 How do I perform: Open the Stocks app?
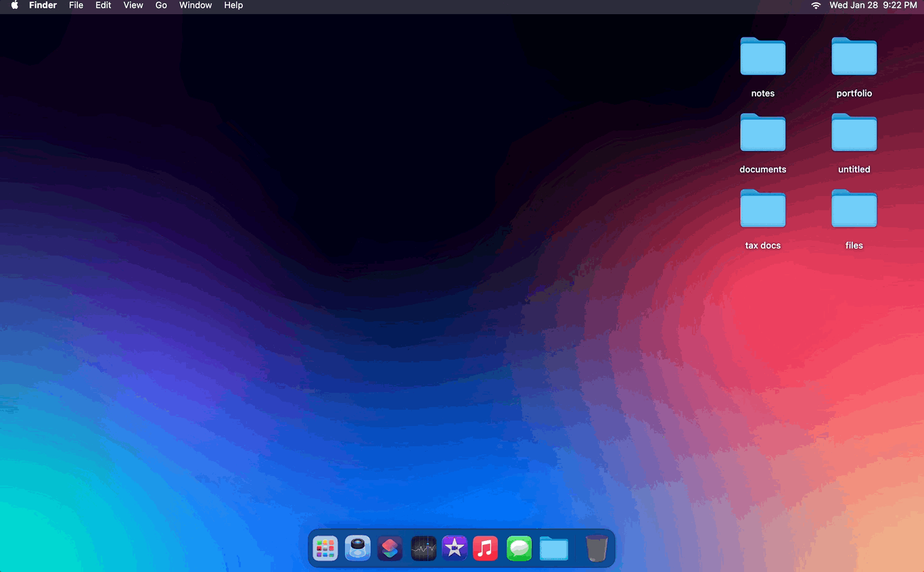pyautogui.click(x=423, y=548)
